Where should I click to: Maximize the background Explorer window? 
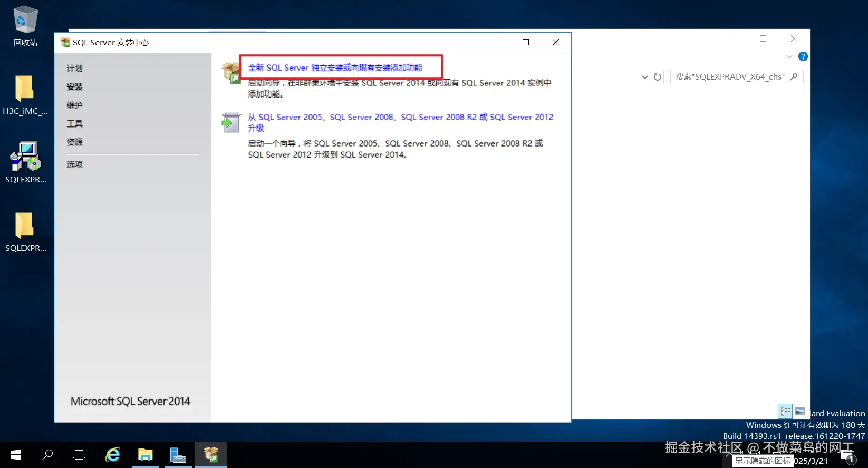pos(763,38)
